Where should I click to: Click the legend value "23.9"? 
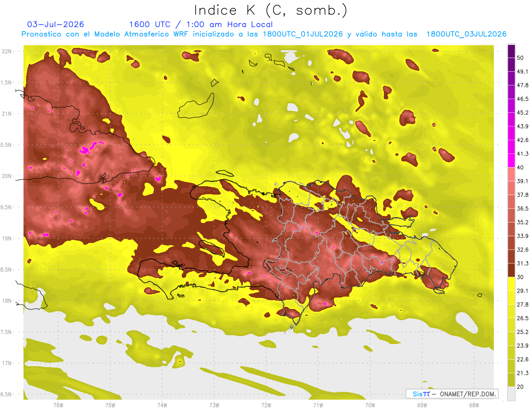click(523, 345)
